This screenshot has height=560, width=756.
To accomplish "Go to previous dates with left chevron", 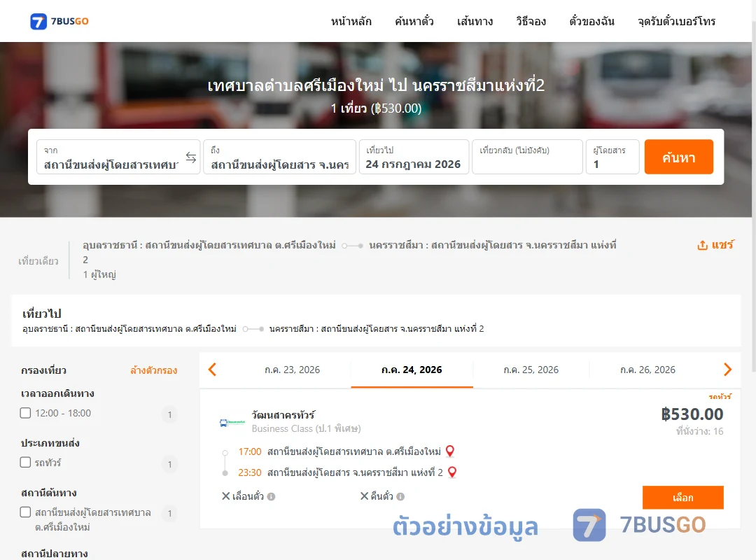I will pyautogui.click(x=212, y=370).
